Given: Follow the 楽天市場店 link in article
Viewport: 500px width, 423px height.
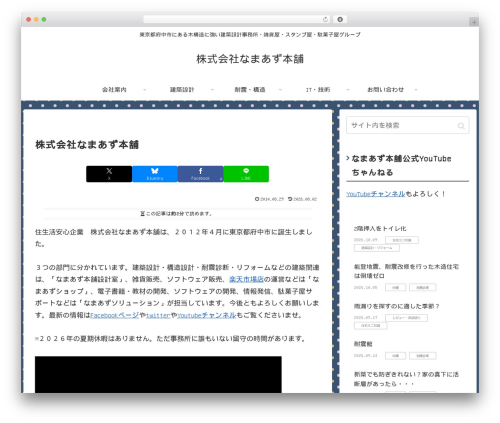Looking at the screenshot, I should (246, 279).
